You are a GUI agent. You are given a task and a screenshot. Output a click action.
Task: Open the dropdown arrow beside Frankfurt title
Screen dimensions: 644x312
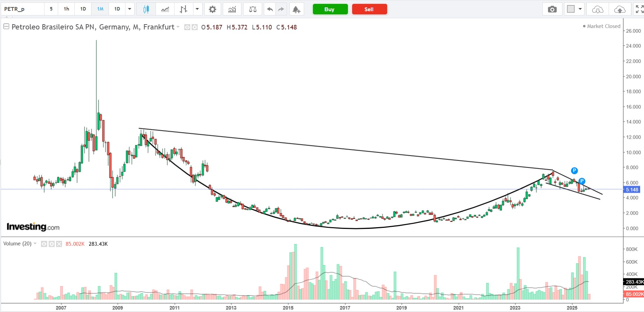178,27
